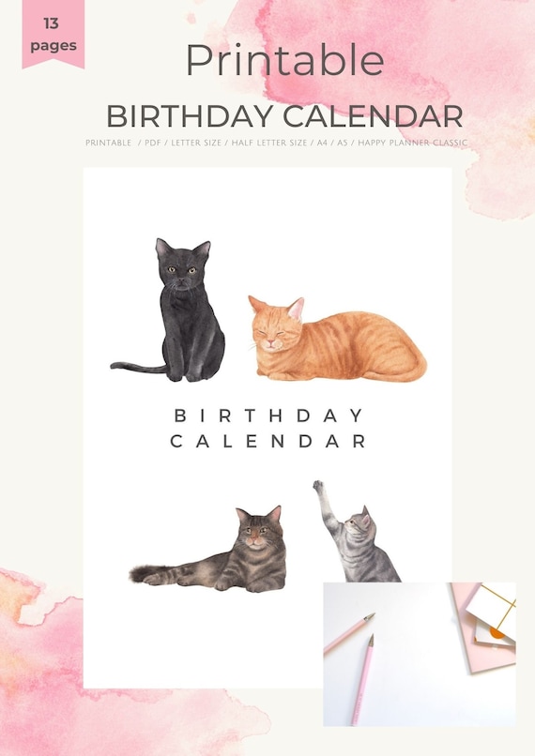Click the 13 pages pink banner badge

[x=53, y=34]
